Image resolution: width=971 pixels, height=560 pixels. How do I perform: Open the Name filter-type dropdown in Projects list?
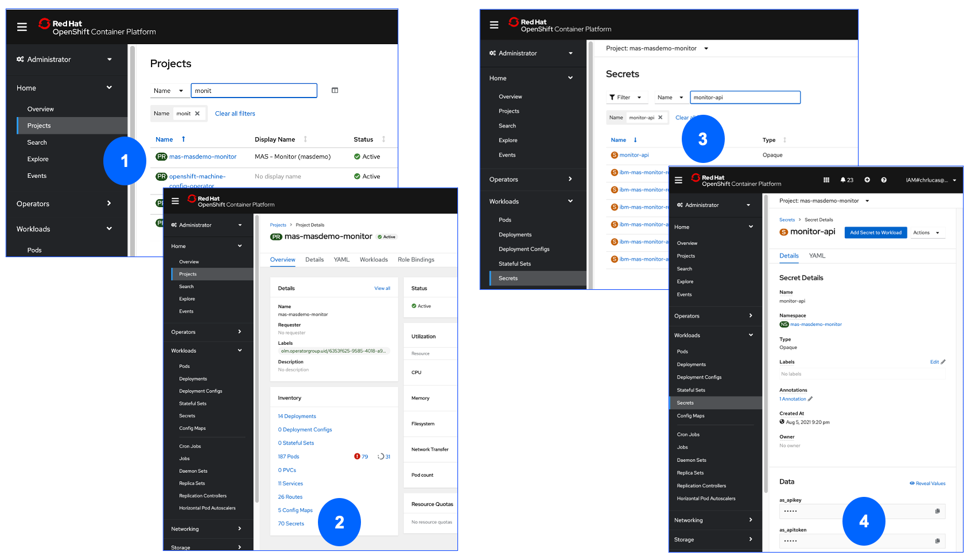168,91
